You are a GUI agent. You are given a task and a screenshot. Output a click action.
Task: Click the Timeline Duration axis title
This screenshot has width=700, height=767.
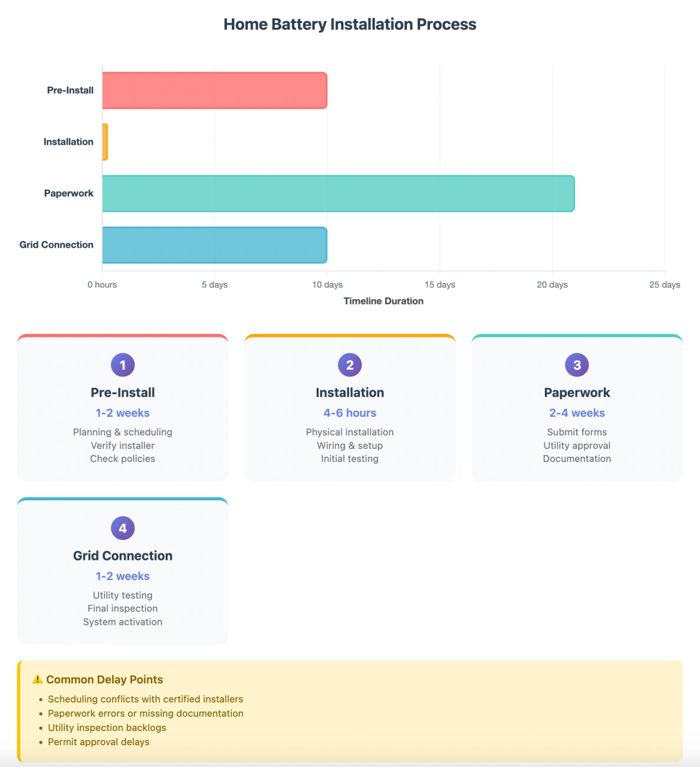click(x=383, y=301)
